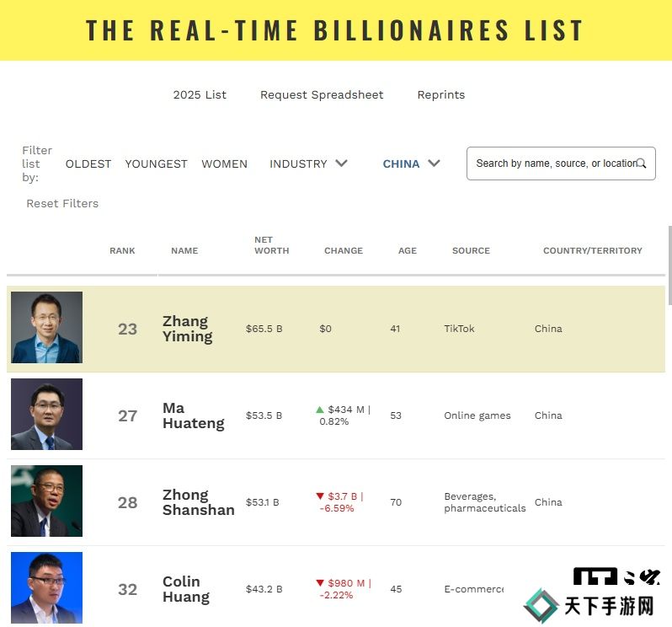Image resolution: width=672 pixels, height=627 pixels.
Task: Click the search magnifier icon
Action: pyautogui.click(x=642, y=163)
